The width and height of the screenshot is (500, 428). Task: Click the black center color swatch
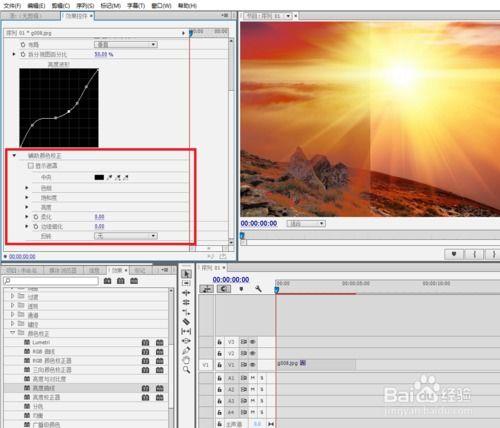(x=99, y=177)
